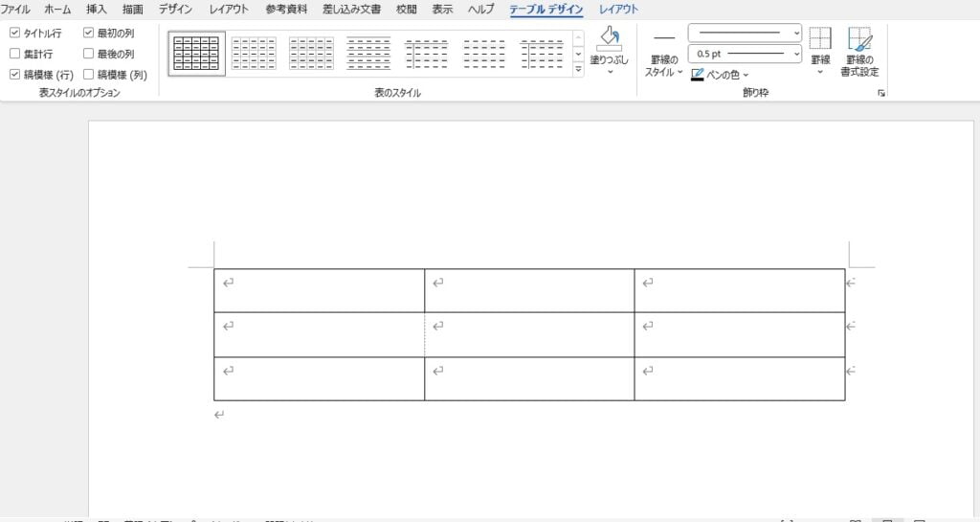980x522 pixels.
Task: Apply the second table style thumbnail
Action: pos(254,54)
